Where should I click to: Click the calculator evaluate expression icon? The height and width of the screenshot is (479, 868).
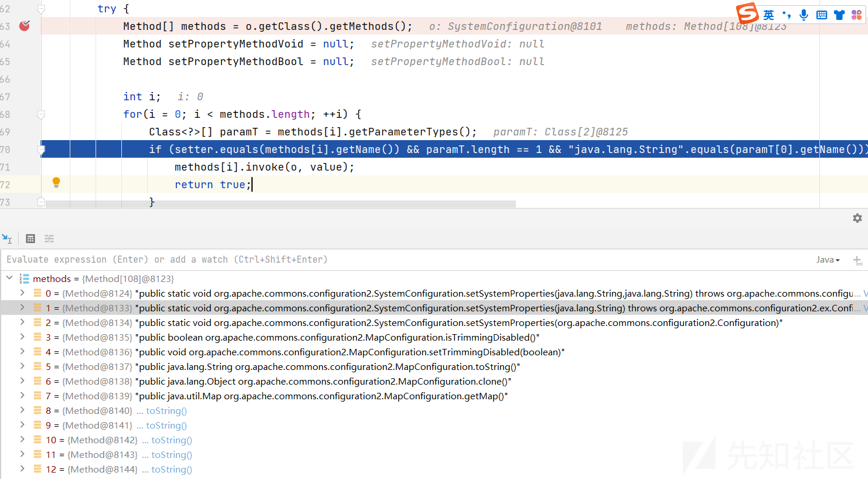[30, 239]
